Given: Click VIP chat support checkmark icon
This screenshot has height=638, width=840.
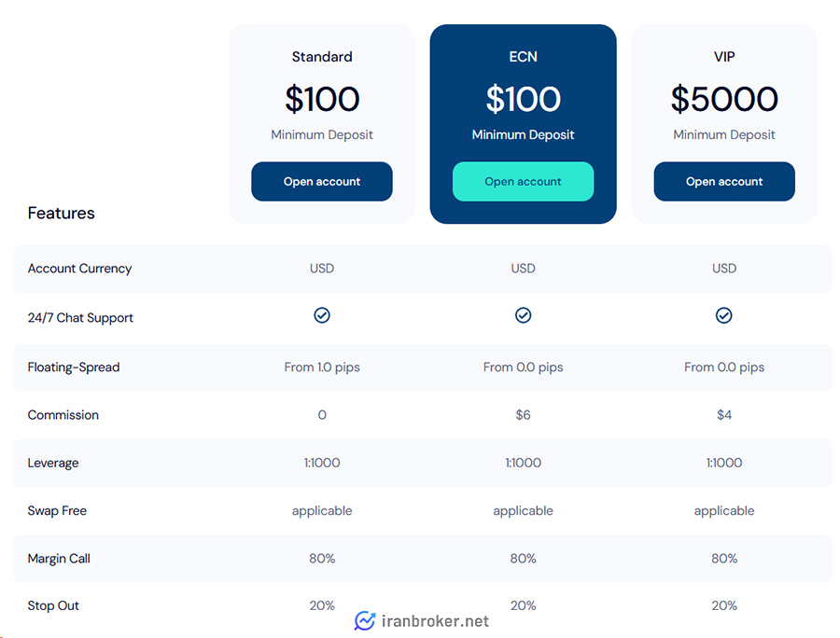Looking at the screenshot, I should 723,315.
